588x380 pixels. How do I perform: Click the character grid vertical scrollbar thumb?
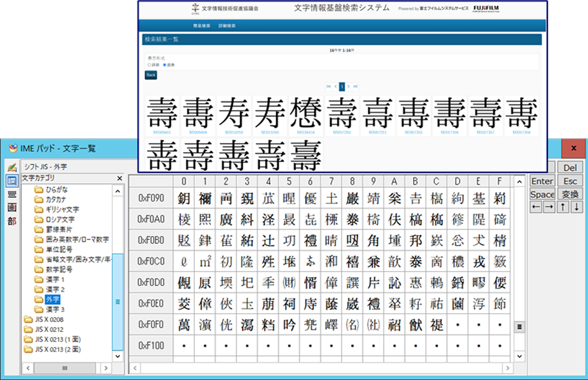[x=519, y=327]
